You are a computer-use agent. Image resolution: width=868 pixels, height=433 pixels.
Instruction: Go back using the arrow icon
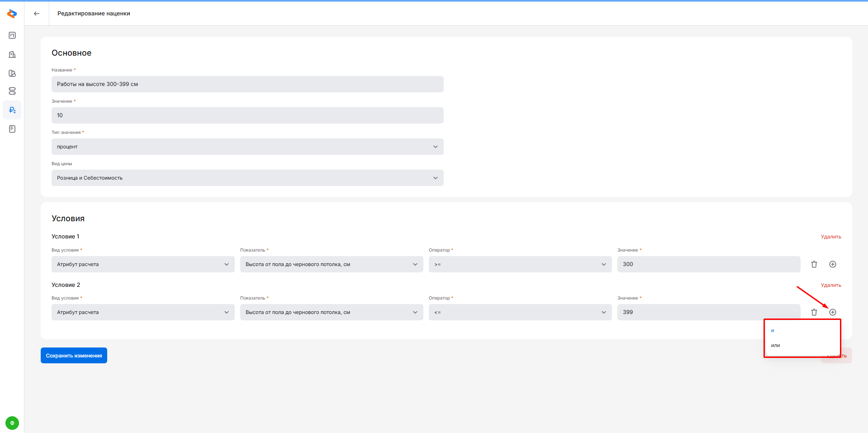point(37,14)
